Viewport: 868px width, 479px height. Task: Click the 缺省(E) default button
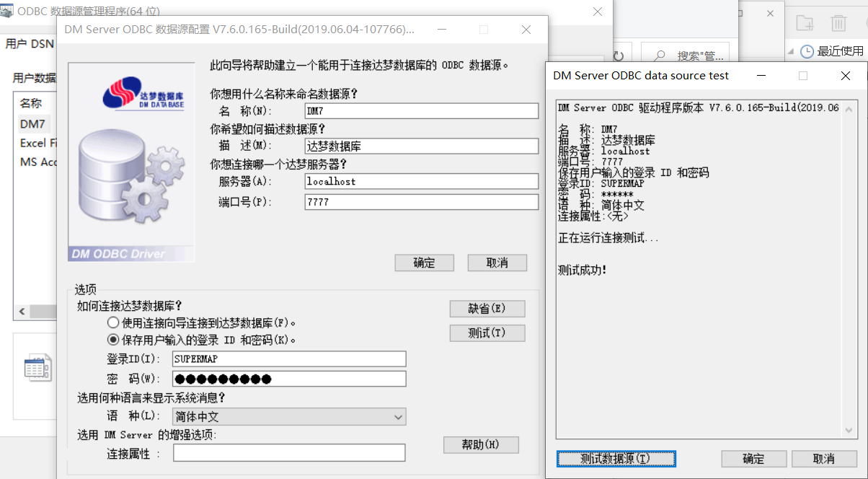point(487,309)
